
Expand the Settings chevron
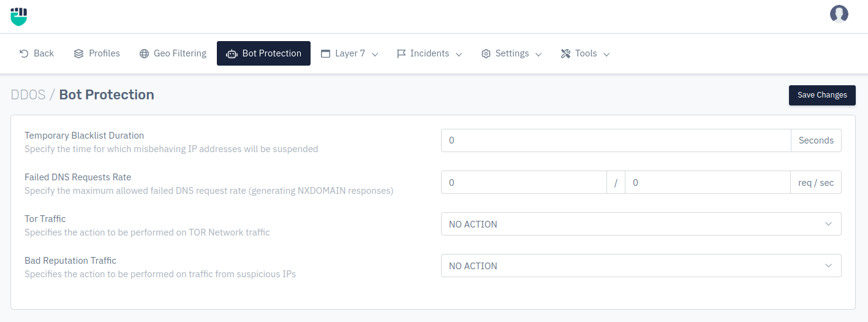[538, 54]
